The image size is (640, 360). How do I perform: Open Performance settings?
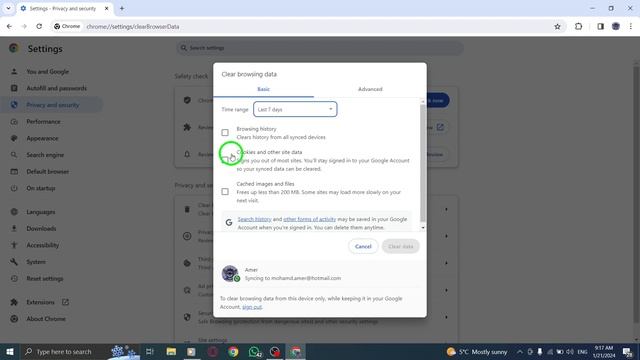click(x=43, y=122)
